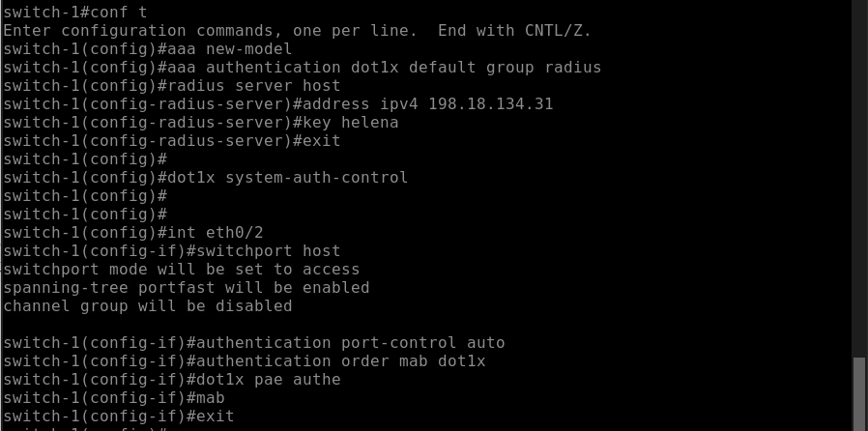The image size is (868, 431).
Task: Click the terminal scrollbar thumb
Action: [859, 394]
